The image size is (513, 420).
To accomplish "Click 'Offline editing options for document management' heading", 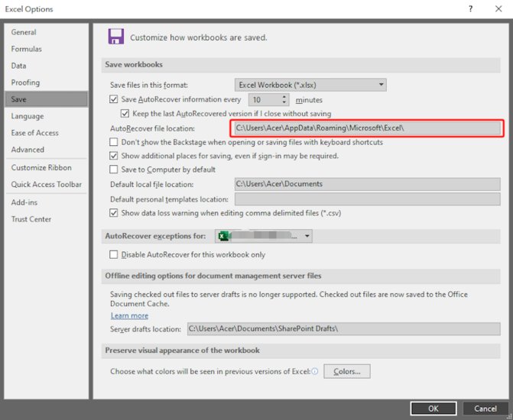I will point(213,276).
